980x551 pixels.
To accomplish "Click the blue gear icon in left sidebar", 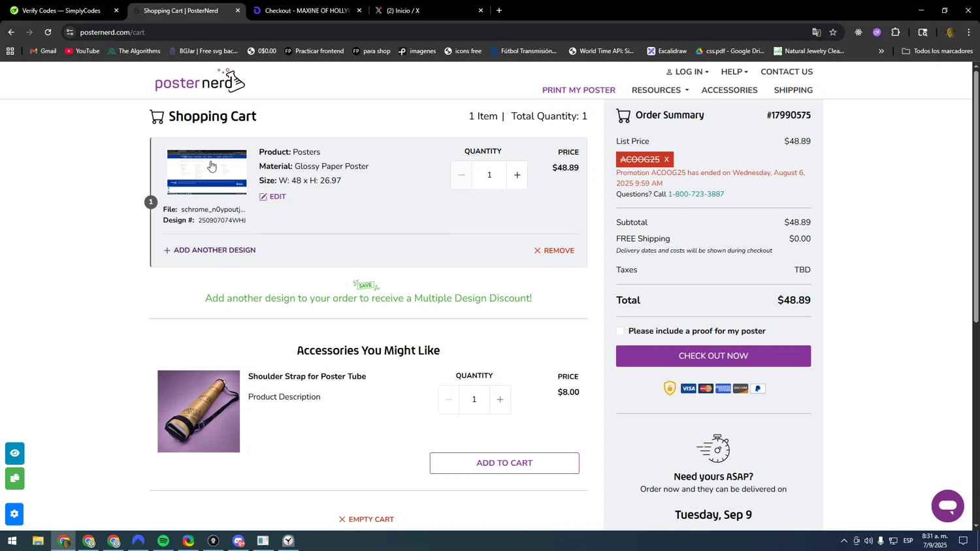I will click(14, 514).
